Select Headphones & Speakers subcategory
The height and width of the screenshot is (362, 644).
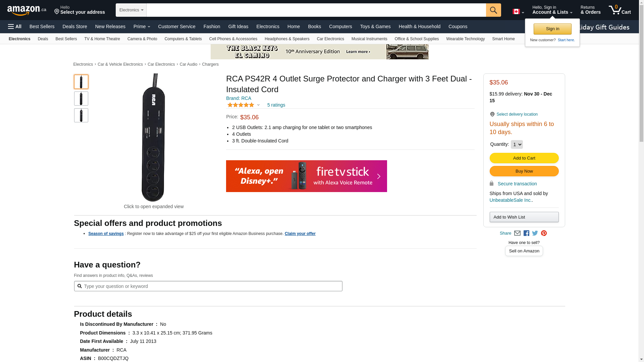[x=287, y=39]
